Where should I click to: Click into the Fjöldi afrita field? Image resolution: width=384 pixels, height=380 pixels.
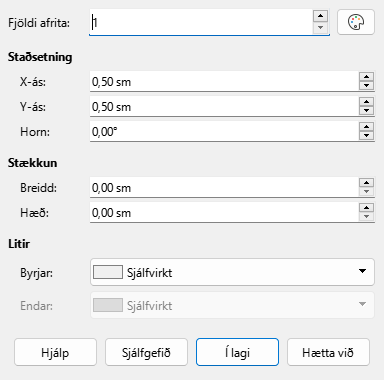click(x=201, y=22)
